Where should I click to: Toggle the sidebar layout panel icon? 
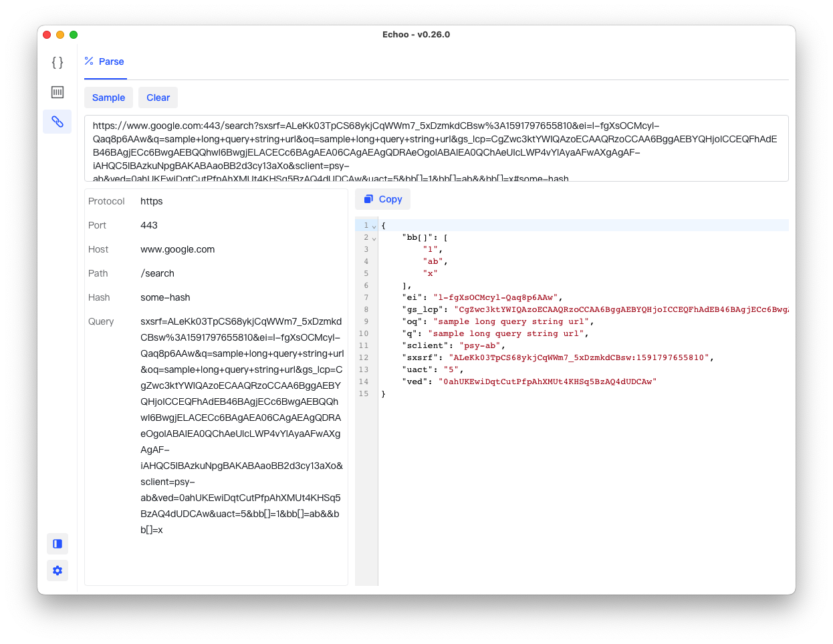tap(57, 544)
